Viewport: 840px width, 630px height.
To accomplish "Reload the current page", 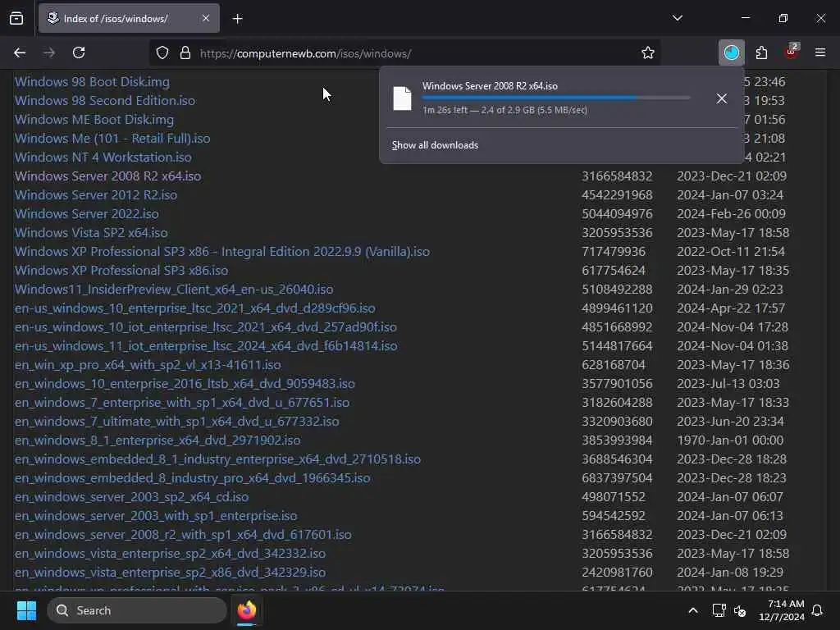I will pyautogui.click(x=79, y=52).
